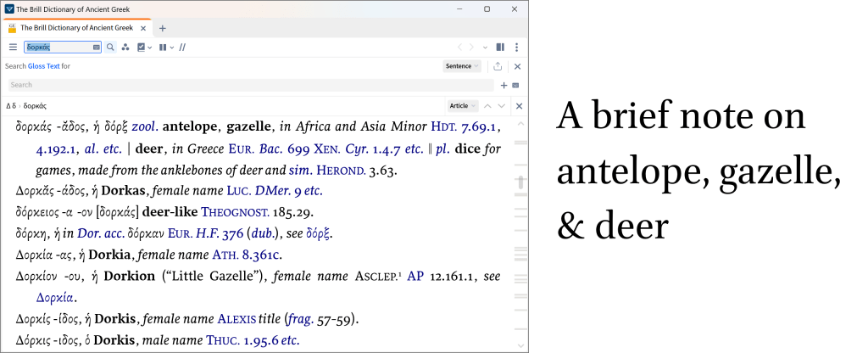The width and height of the screenshot is (868, 353).
Task: Toggle keyboard icon inside the headword box
Action: click(x=96, y=47)
